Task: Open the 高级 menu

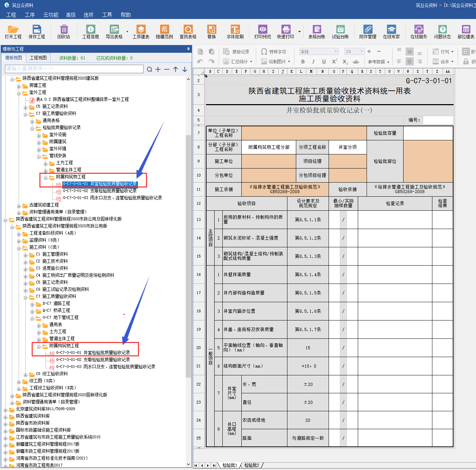Action: pyautogui.click(x=71, y=15)
